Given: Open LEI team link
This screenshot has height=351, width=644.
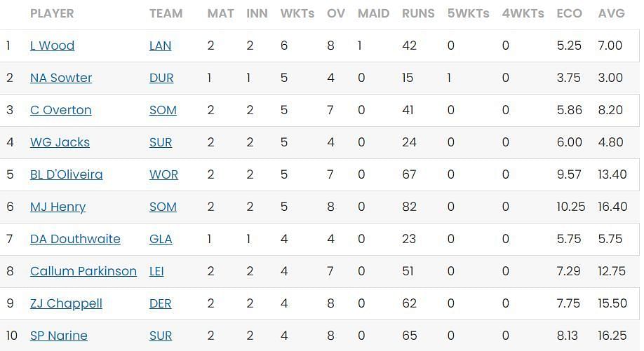Looking at the screenshot, I should pos(156,271).
